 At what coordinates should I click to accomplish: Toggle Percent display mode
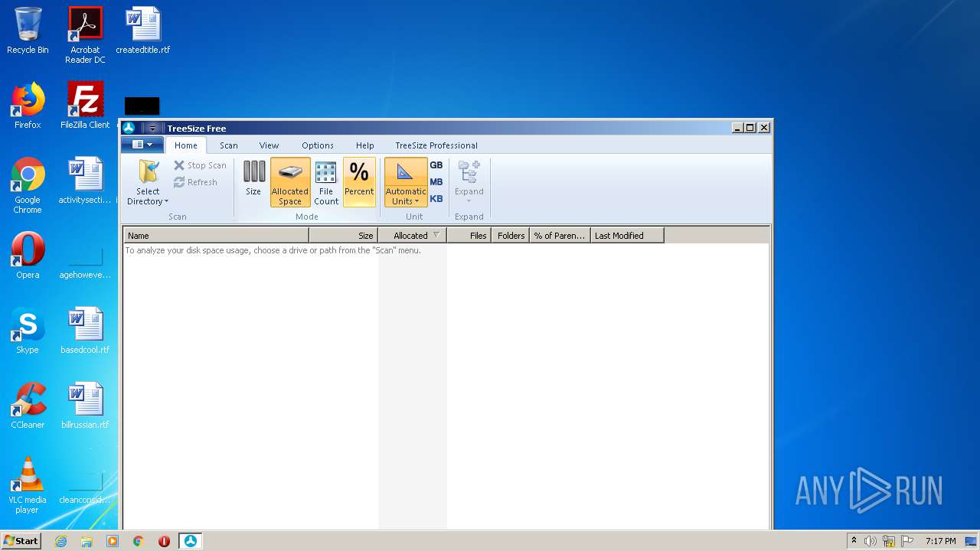coord(359,182)
